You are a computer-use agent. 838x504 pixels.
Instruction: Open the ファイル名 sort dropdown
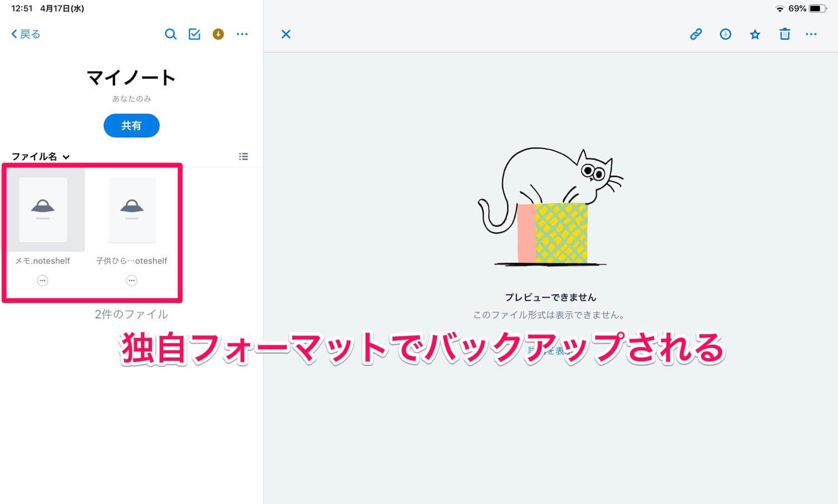40,156
